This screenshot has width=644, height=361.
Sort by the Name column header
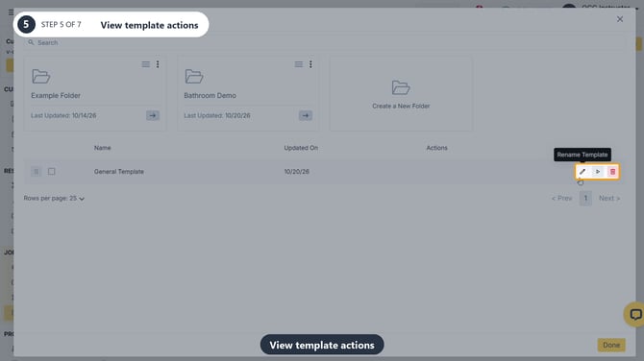click(x=102, y=148)
